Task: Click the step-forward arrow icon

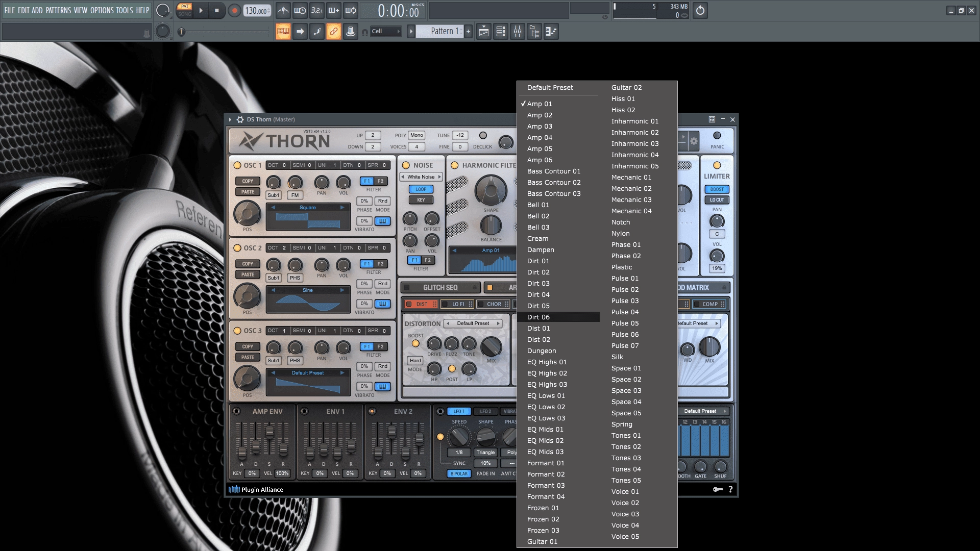Action: [300, 32]
